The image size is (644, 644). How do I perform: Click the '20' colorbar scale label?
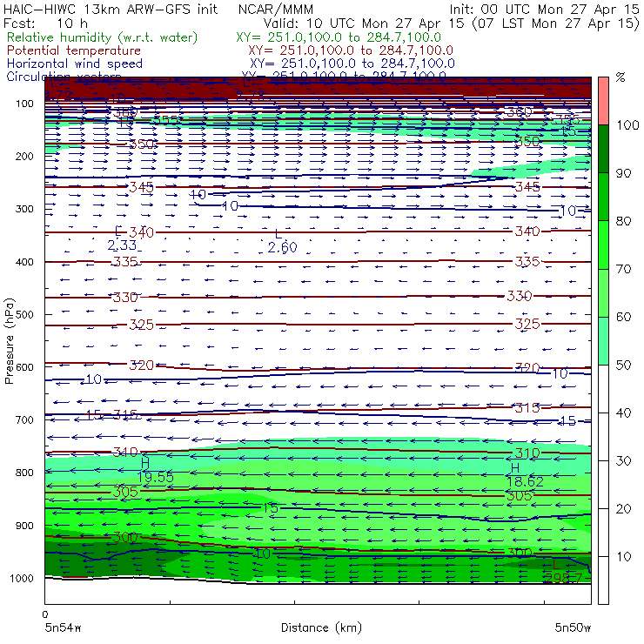click(x=623, y=509)
